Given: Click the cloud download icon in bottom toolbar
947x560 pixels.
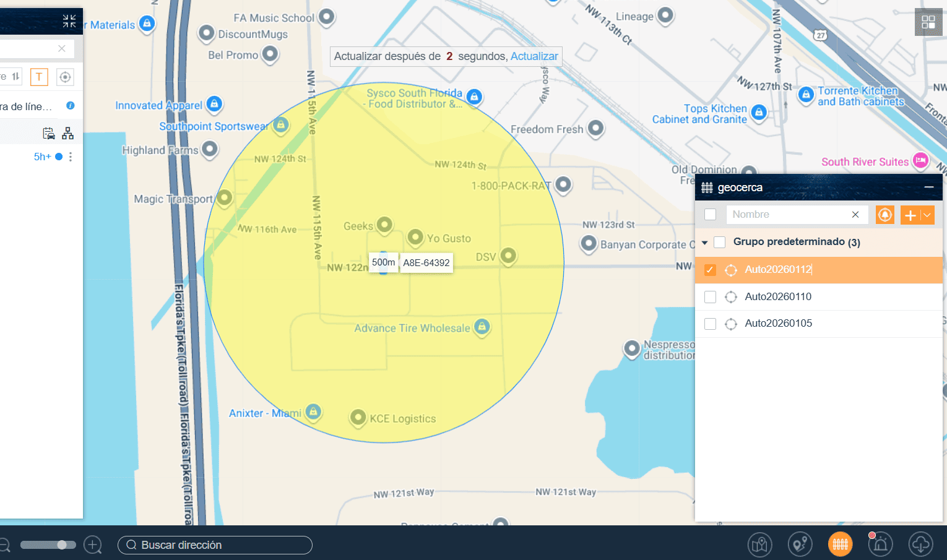Looking at the screenshot, I should tap(920, 545).
